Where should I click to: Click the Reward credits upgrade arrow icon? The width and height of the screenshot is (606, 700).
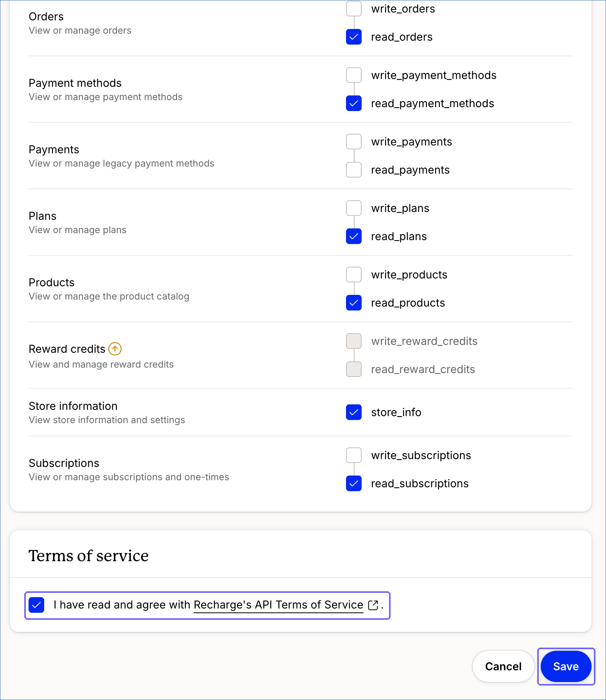(115, 348)
